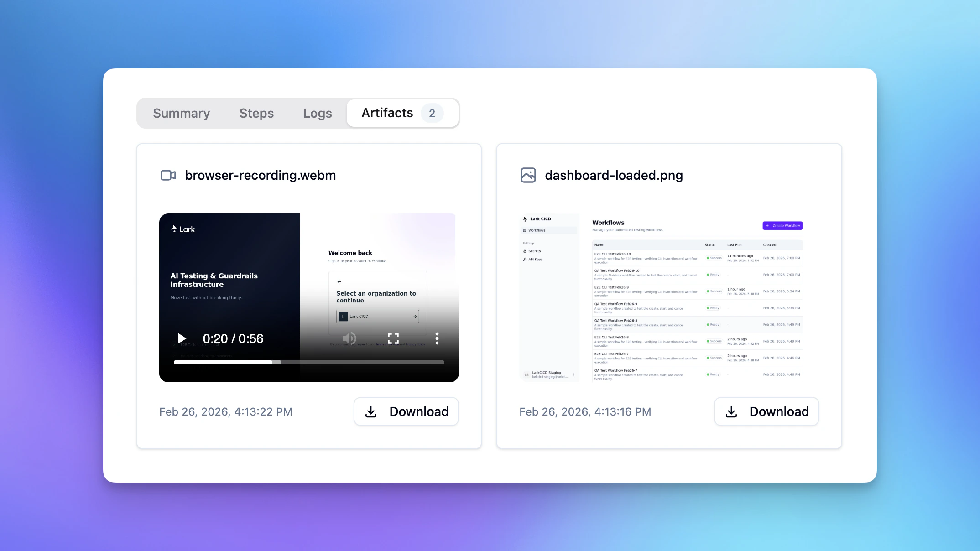View the Logs tab
Image resolution: width=980 pixels, height=551 pixels.
point(317,113)
